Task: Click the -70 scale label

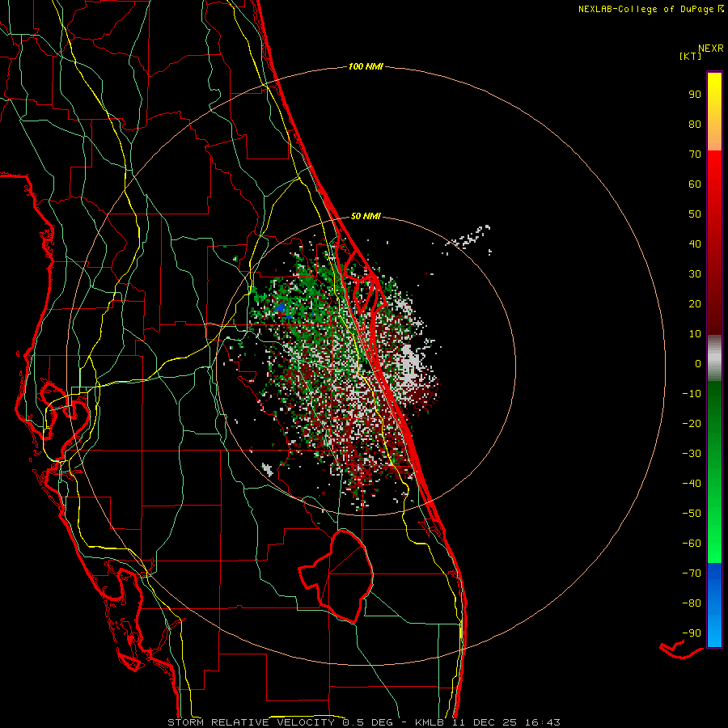Action: 692,574
